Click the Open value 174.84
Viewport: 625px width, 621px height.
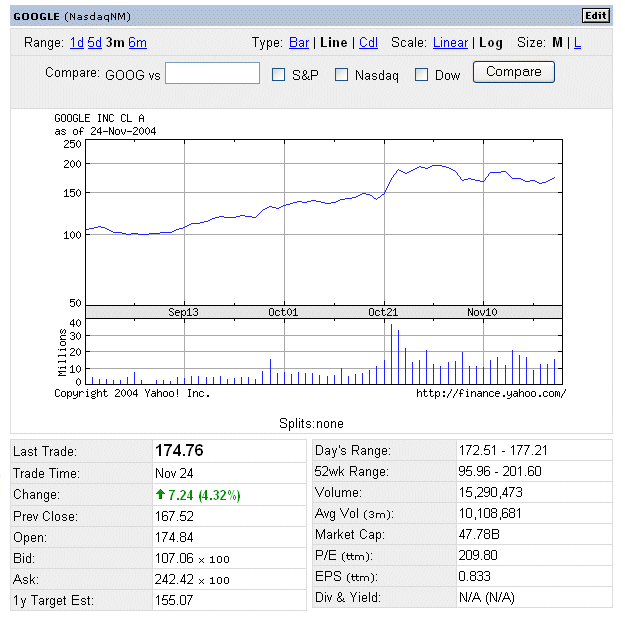[x=174, y=537]
